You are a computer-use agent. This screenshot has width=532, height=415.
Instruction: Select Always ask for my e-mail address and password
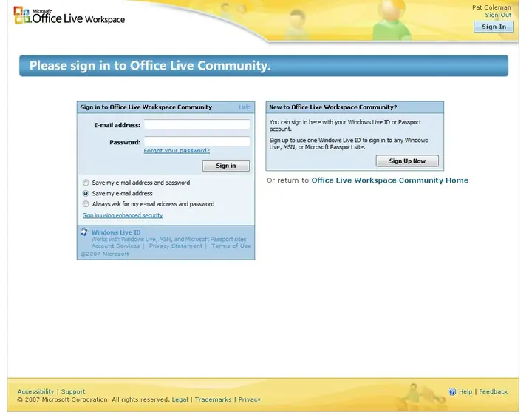click(86, 204)
